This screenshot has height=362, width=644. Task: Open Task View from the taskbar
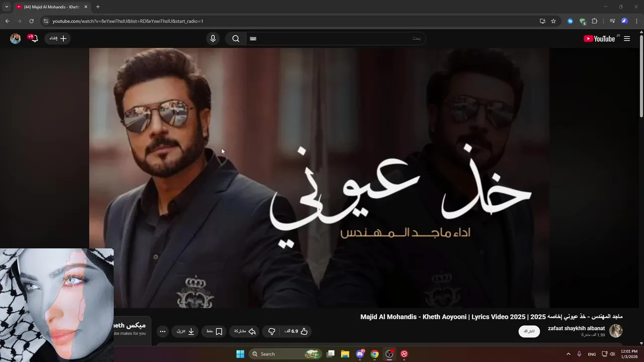(331, 354)
